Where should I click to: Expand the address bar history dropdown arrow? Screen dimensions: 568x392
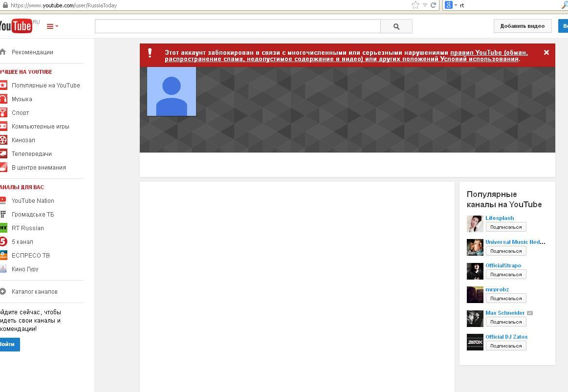point(424,5)
